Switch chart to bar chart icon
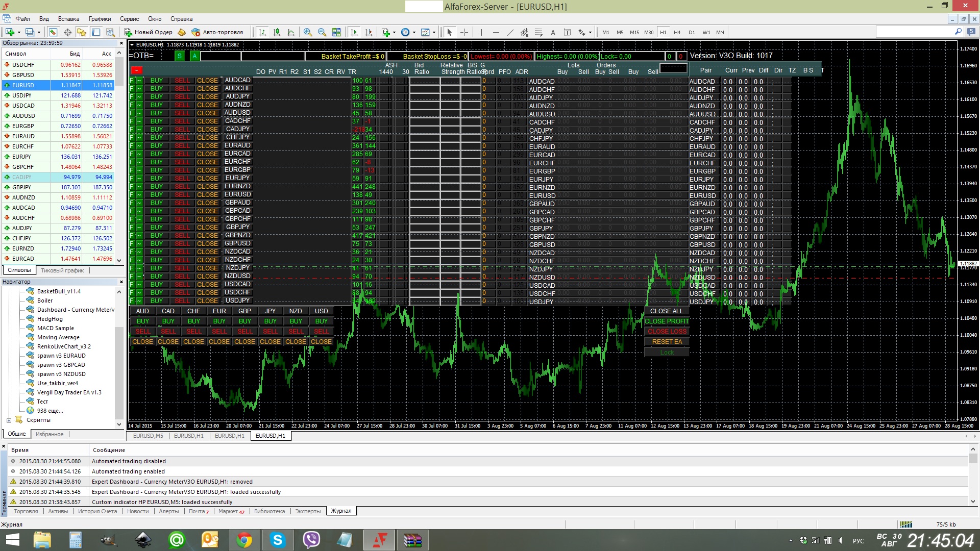The height and width of the screenshot is (551, 980). (x=262, y=32)
